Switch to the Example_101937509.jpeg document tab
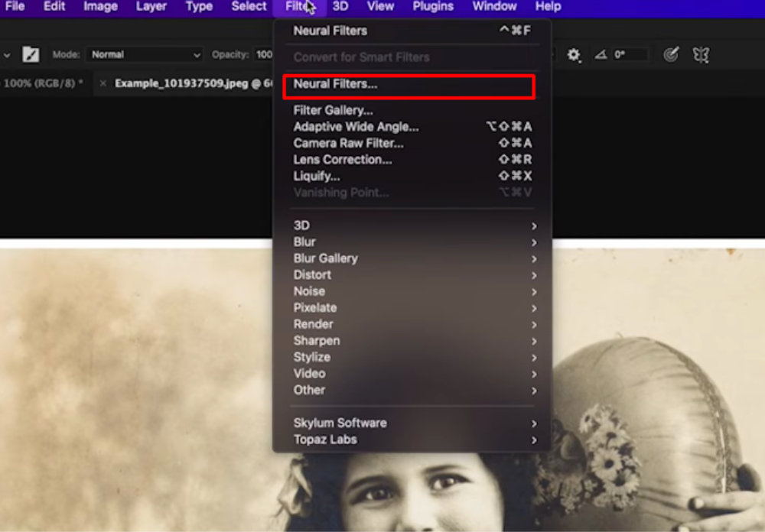 [191, 83]
